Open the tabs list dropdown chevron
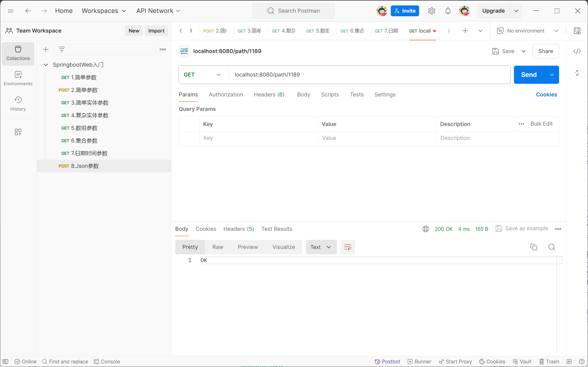 point(481,31)
